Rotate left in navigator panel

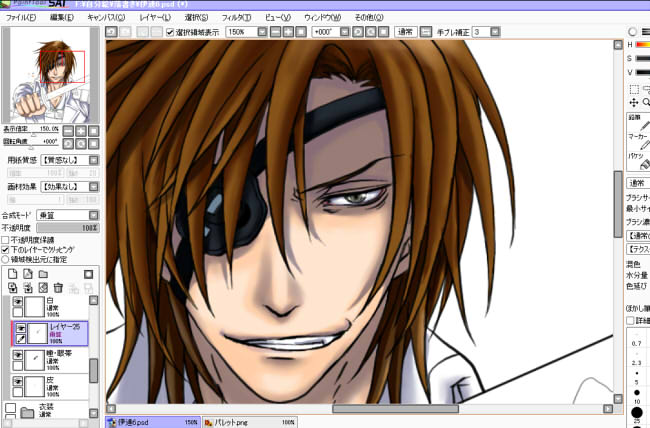(68, 143)
